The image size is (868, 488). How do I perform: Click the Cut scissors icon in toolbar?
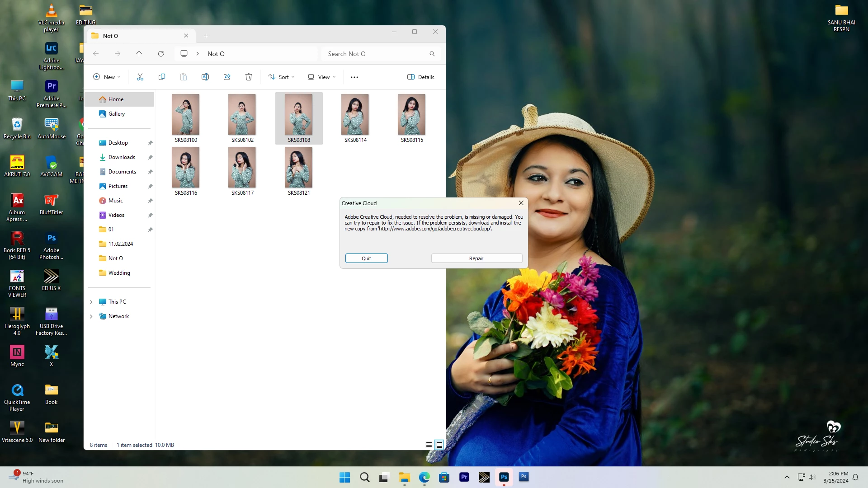pos(140,77)
